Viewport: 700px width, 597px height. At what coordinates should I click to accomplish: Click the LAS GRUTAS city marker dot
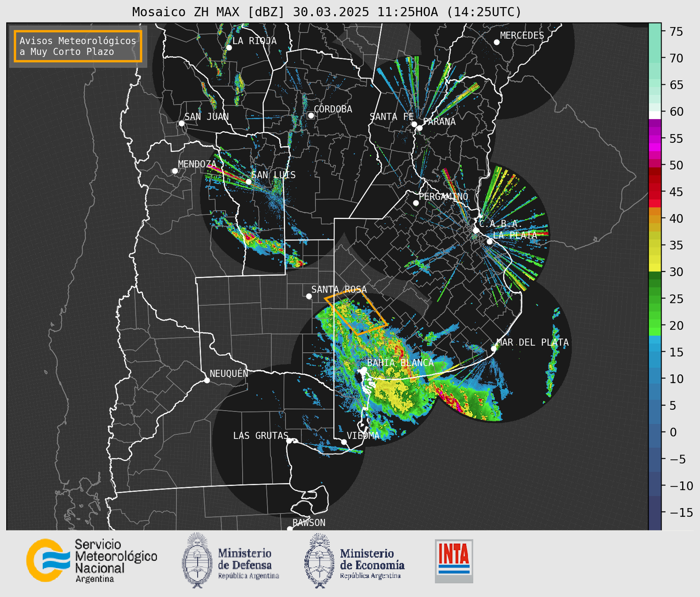(x=289, y=441)
